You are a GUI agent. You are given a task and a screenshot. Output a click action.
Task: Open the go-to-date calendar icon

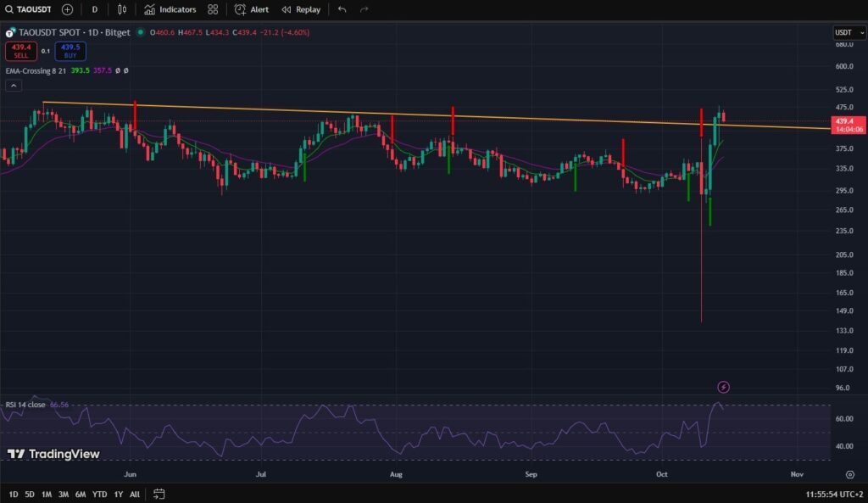(x=159, y=494)
